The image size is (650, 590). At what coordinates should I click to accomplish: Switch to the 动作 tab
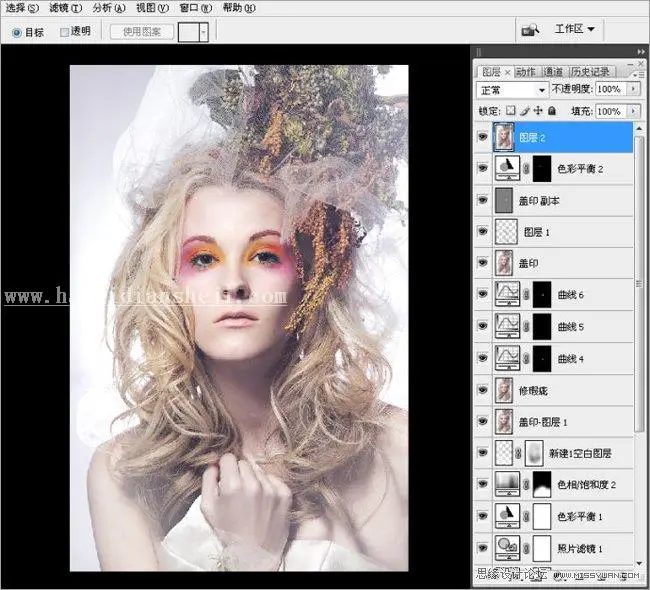(526, 72)
